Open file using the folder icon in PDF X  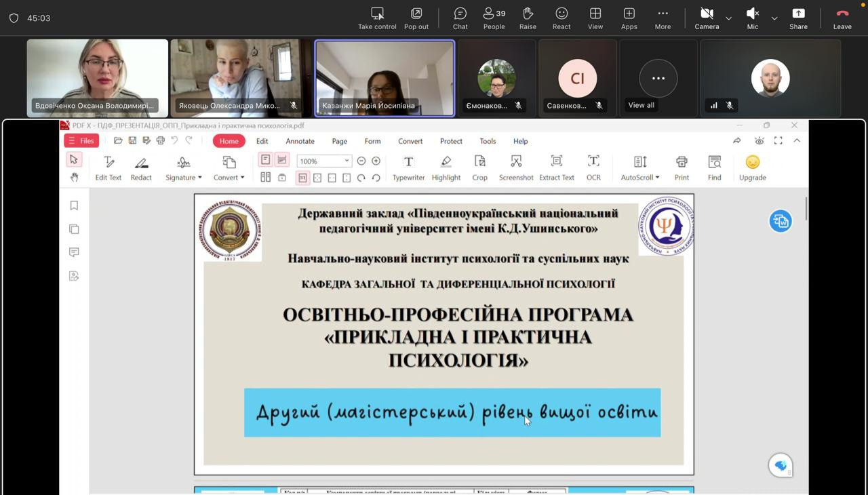click(x=118, y=140)
